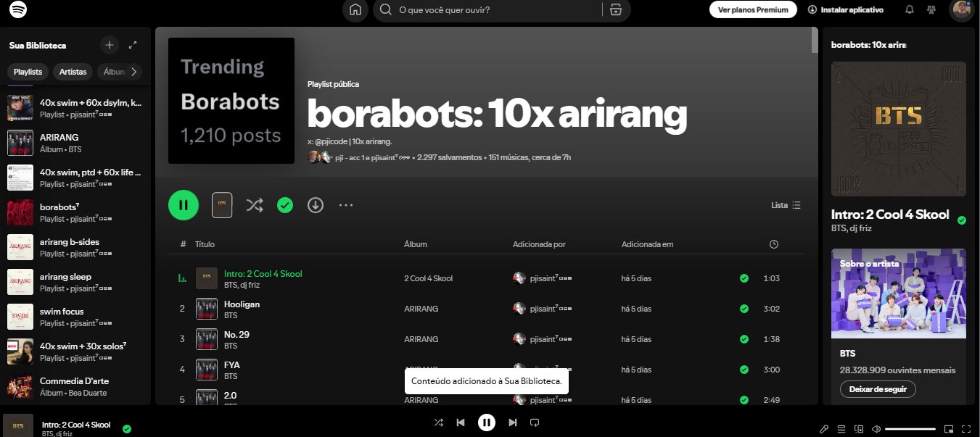The height and width of the screenshot is (437, 980).
Task: Select the Playlists filter chip
Action: (28, 72)
